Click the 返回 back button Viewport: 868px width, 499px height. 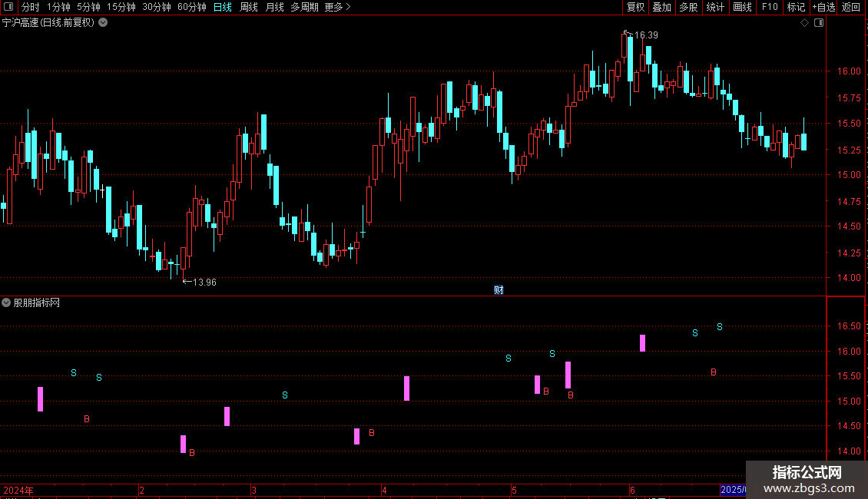tap(851, 7)
